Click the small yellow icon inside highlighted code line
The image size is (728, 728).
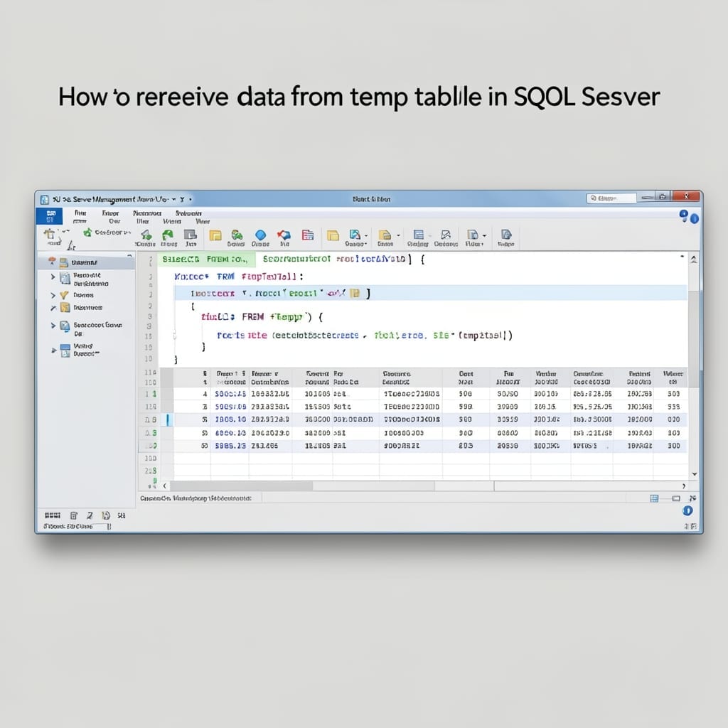coord(355,293)
